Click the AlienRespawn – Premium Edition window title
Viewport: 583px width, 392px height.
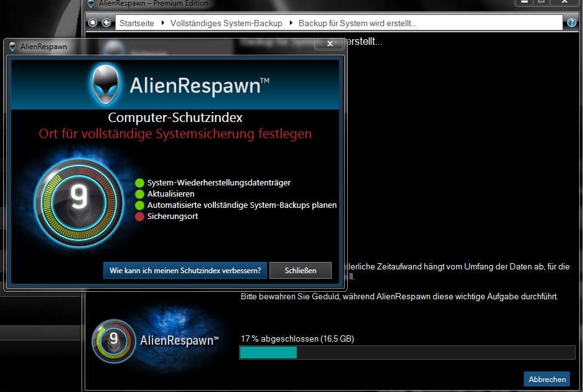[x=154, y=3]
